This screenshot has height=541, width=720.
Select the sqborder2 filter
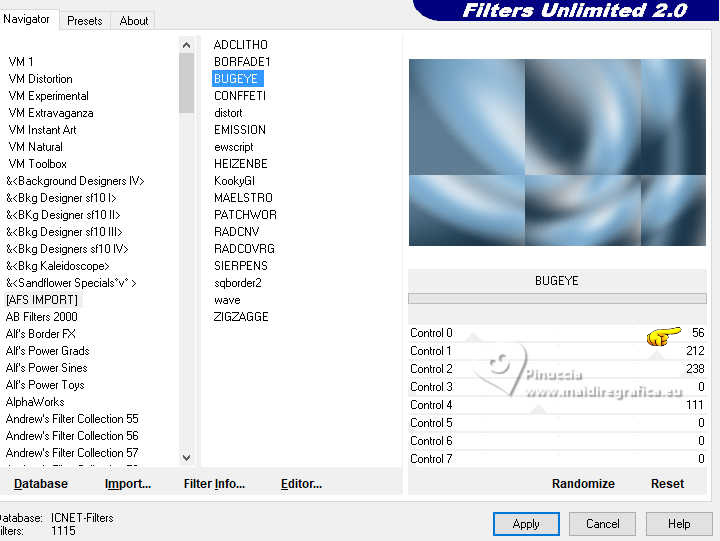click(x=237, y=282)
